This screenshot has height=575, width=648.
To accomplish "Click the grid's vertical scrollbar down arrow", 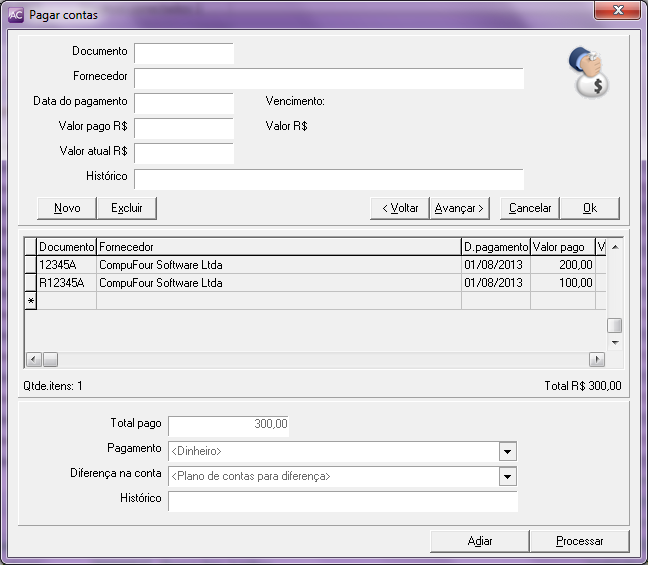I will (x=615, y=342).
